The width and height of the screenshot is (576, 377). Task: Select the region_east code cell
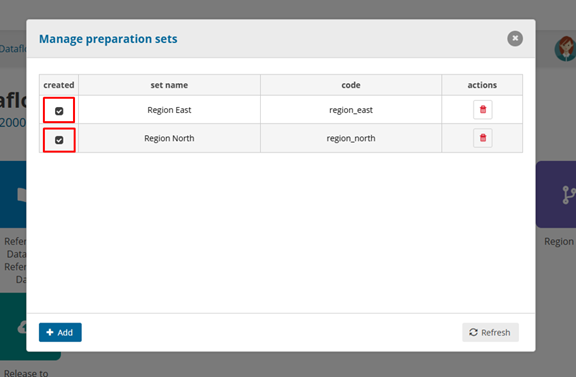pyautogui.click(x=351, y=109)
